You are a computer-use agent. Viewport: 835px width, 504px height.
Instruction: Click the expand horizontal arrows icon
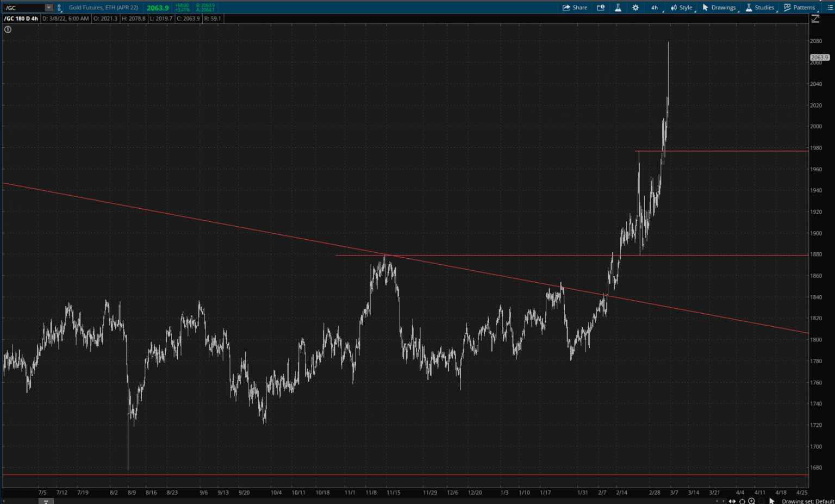[732, 501]
